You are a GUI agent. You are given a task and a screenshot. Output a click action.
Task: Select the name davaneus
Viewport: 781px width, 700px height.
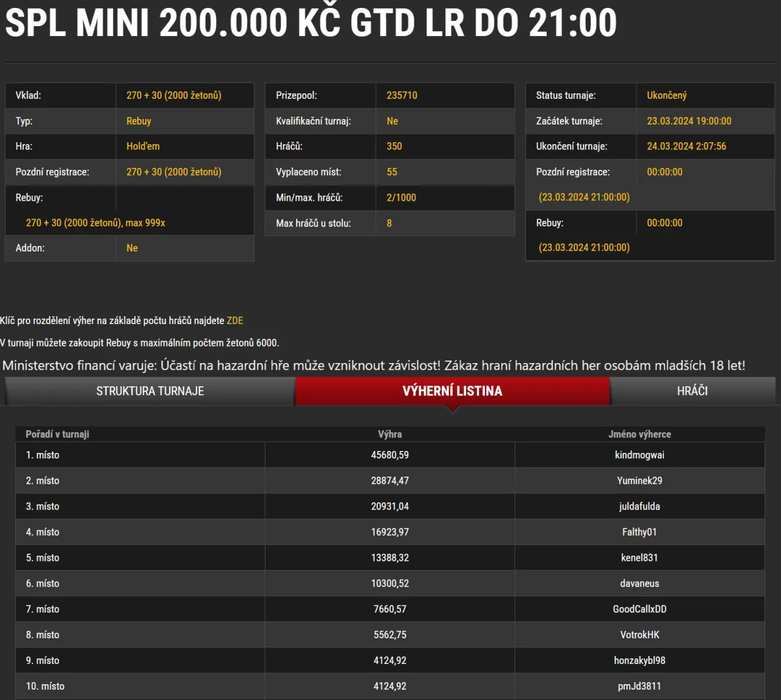pos(639,583)
